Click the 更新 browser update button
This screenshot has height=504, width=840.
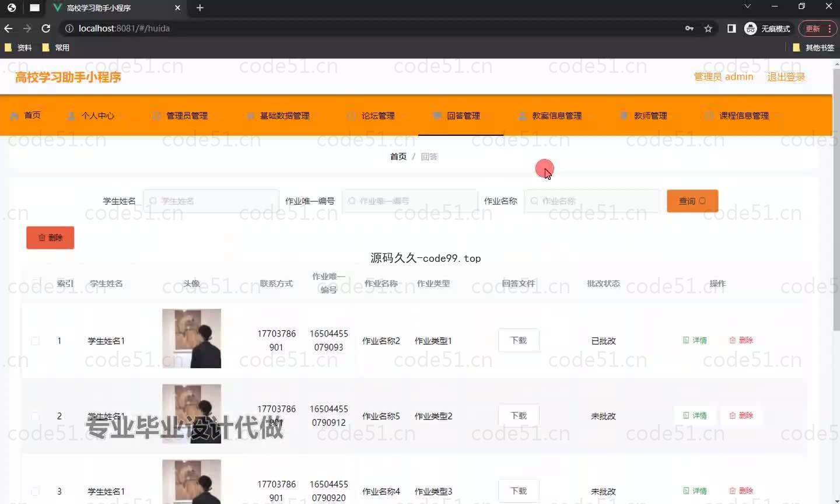pyautogui.click(x=817, y=28)
